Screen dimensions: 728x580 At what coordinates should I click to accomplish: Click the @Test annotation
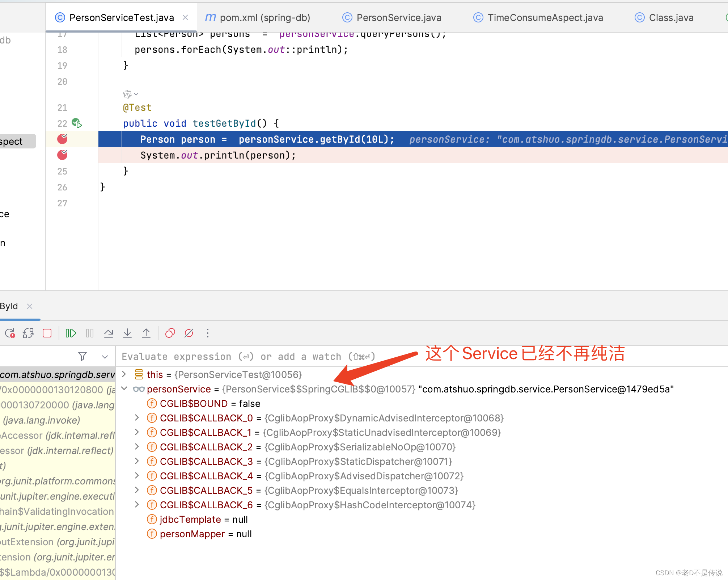tap(137, 108)
